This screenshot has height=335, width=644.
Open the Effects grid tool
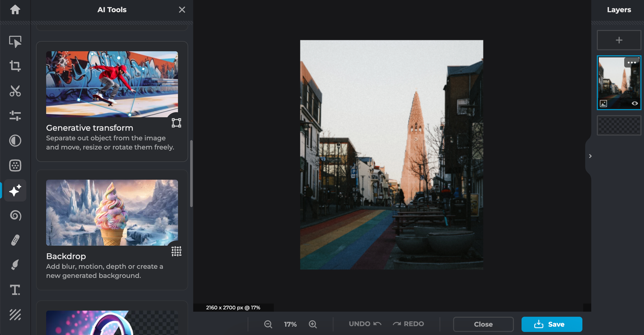[x=15, y=165]
